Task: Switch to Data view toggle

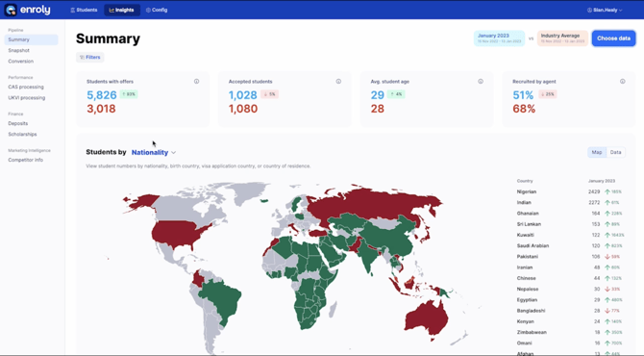Action: pos(616,152)
